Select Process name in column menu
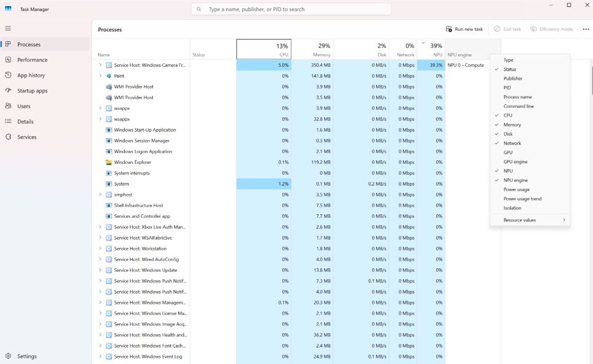Image resolution: width=593 pixels, height=364 pixels. coord(530,97)
